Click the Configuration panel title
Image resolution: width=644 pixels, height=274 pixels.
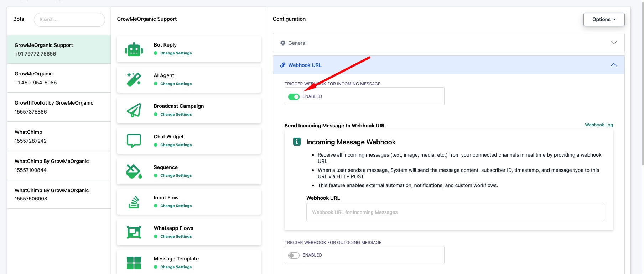click(x=289, y=19)
